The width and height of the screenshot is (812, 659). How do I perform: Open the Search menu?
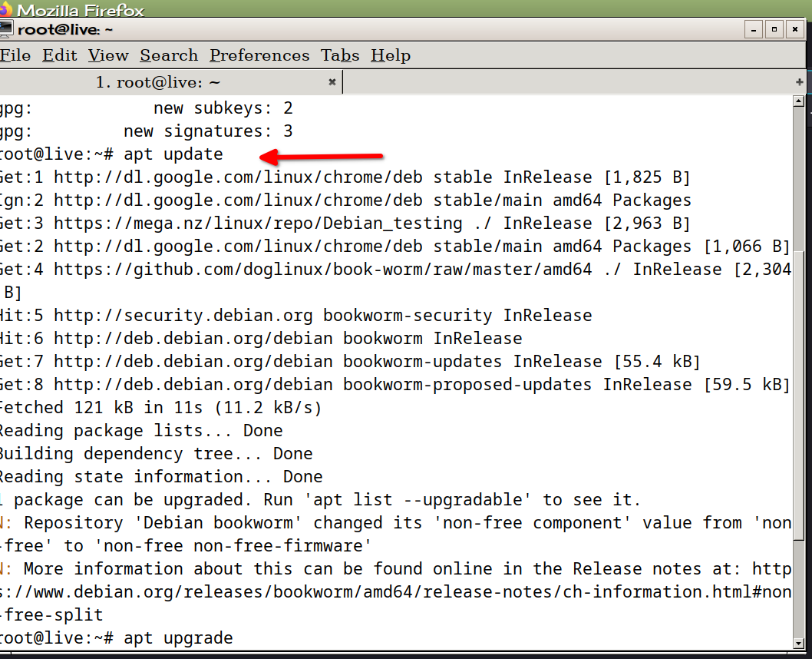click(x=169, y=55)
